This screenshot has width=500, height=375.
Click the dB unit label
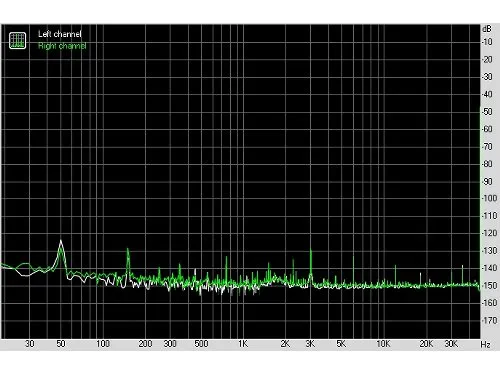point(487,29)
